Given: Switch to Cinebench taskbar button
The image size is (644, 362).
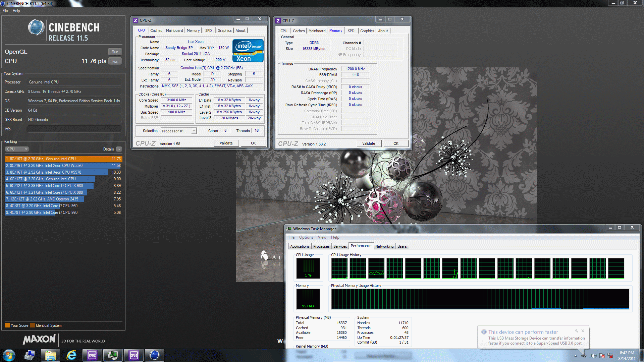Looking at the screenshot, I should pyautogui.click(x=154, y=355).
